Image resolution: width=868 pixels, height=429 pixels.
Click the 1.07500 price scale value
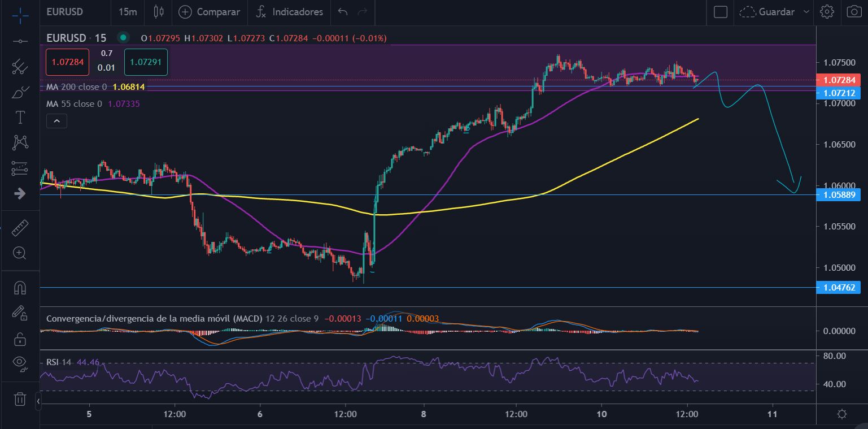pyautogui.click(x=839, y=62)
